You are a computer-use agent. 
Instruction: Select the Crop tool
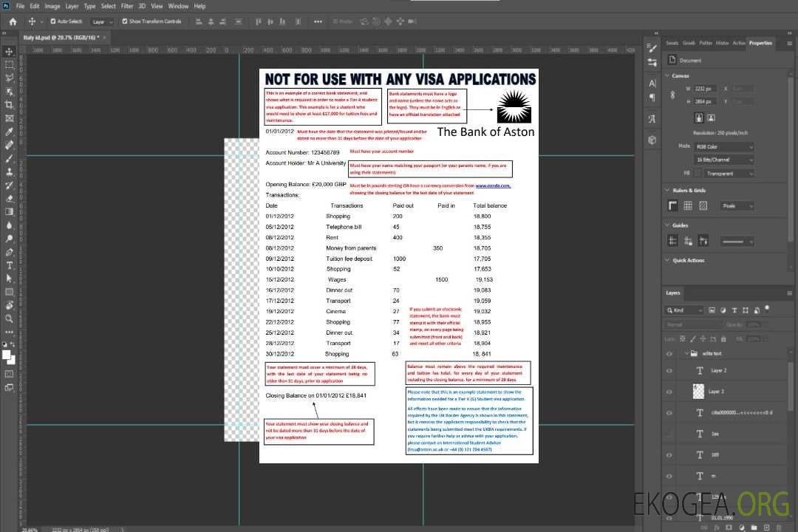(x=10, y=105)
